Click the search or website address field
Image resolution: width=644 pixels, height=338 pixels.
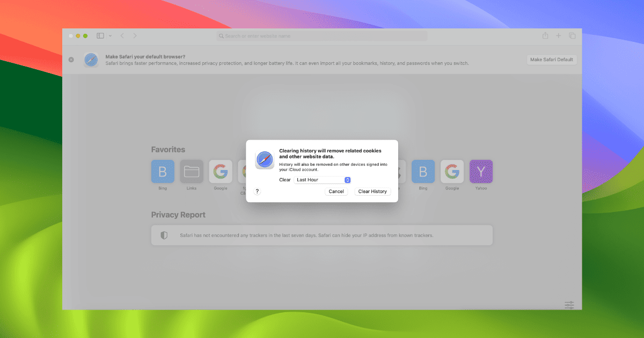[322, 36]
